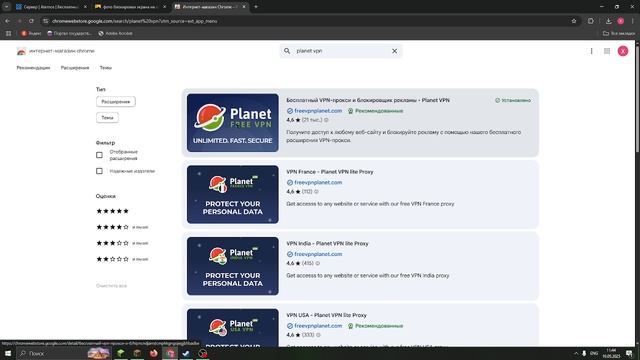Focus the store search field

pos(341,51)
